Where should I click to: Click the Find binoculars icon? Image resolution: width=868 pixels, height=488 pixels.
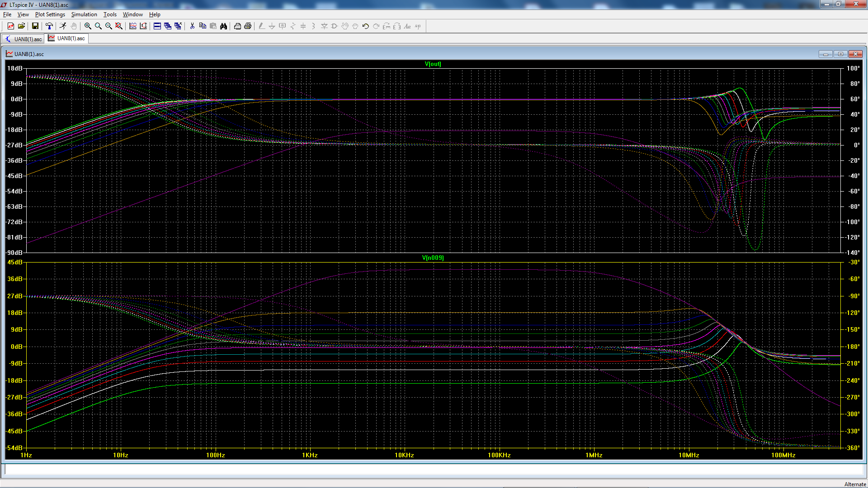pyautogui.click(x=223, y=26)
